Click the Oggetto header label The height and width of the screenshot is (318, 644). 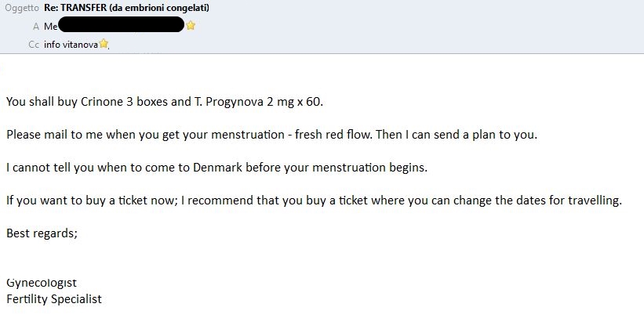22,8
